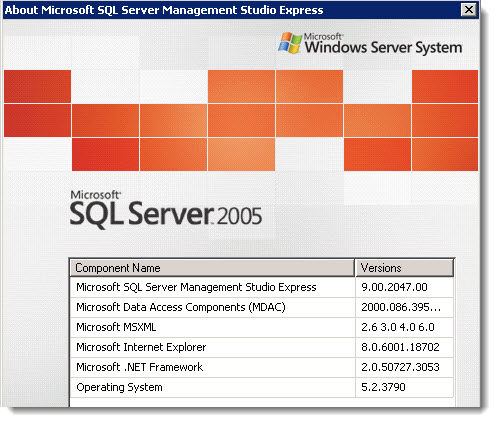Click the dialog title bar text
Viewport: 496px width, 422px height.
[164, 10]
